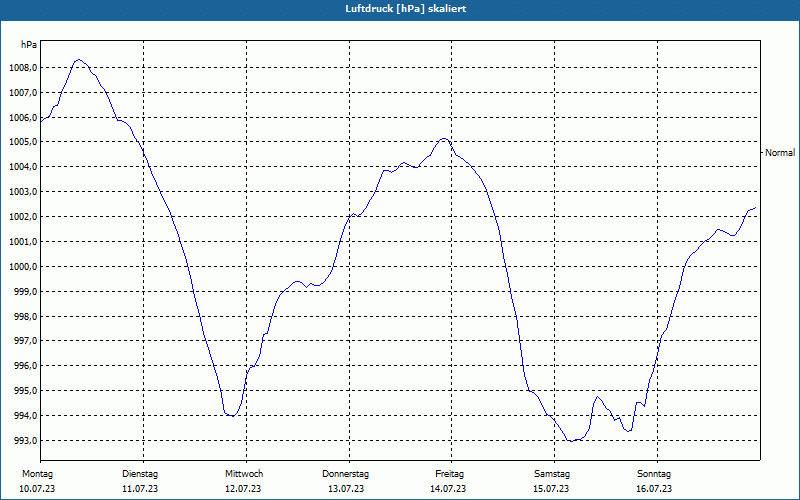This screenshot has width=800, height=500.
Task: Click the 1002,0 axis value
Action: 23,217
